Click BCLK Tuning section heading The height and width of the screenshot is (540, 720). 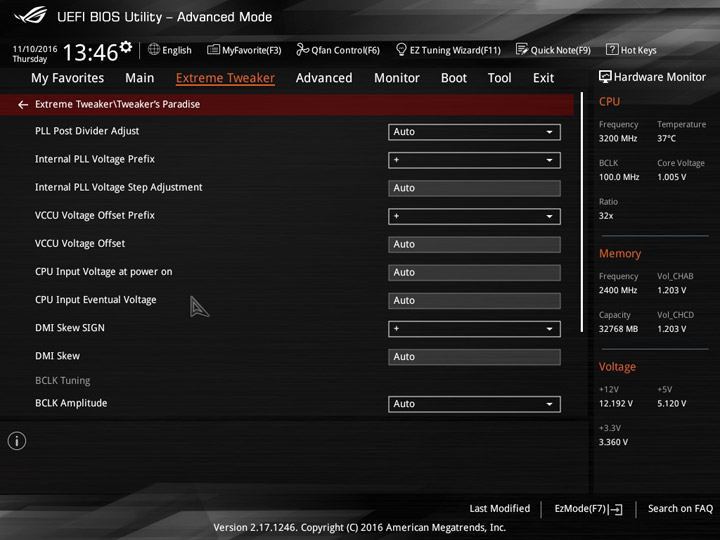point(62,381)
